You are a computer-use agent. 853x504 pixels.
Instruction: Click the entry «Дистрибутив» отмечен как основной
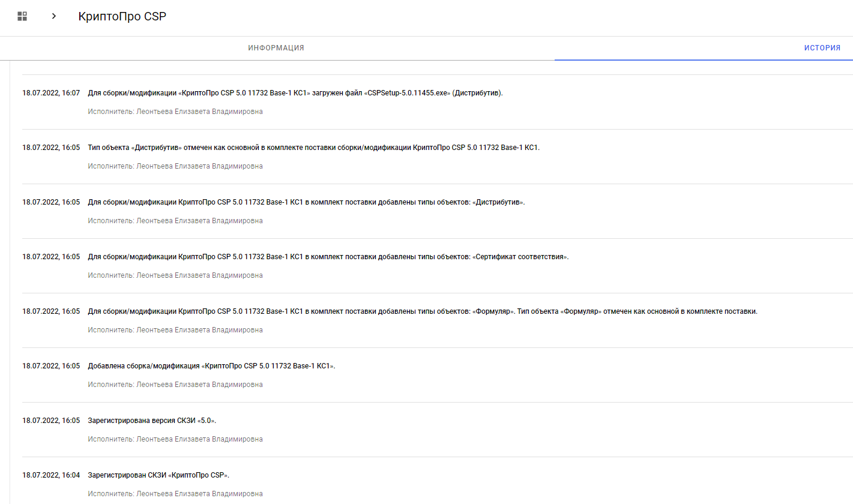coord(314,148)
